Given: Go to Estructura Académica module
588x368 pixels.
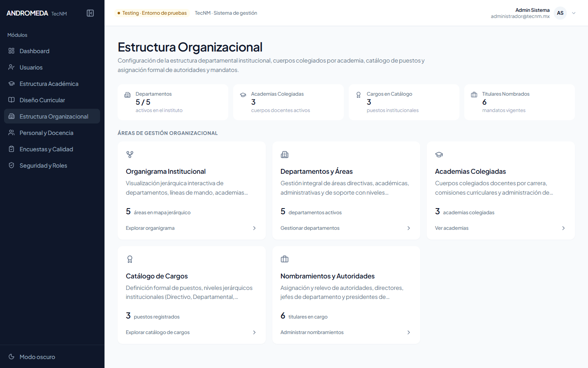Looking at the screenshot, I should [x=52, y=83].
